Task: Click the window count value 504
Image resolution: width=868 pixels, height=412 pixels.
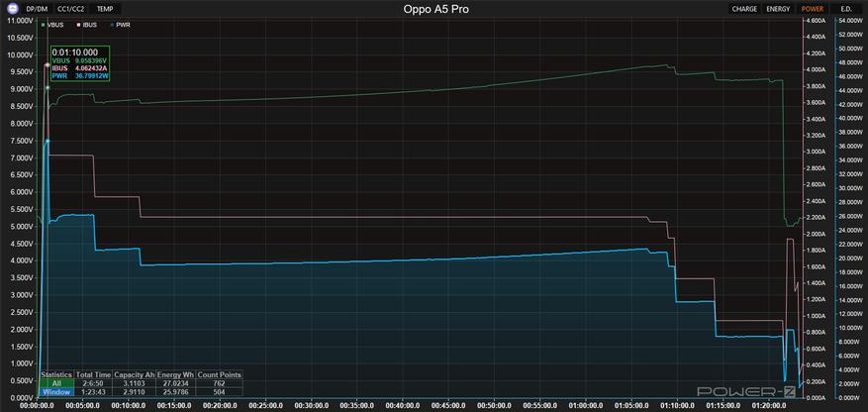Action: (219, 392)
